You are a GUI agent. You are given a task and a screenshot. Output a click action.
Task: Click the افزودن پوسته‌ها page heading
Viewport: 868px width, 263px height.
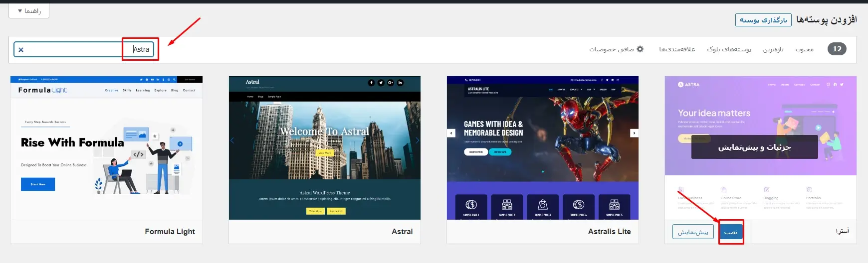click(x=826, y=19)
